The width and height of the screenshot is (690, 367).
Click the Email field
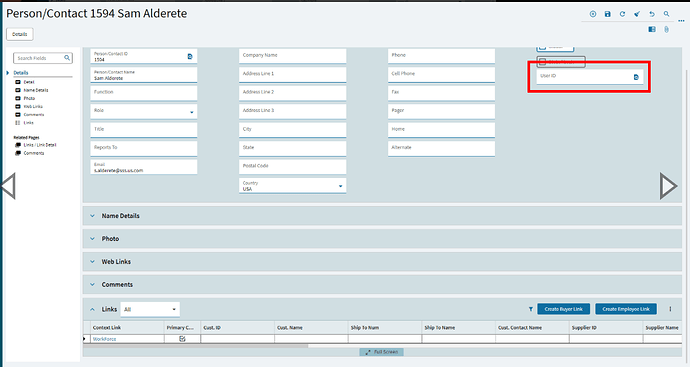click(144, 167)
